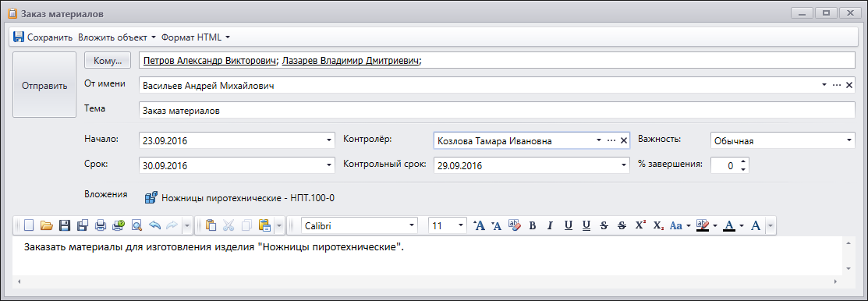Undo the last edit with the arrow icon

[154, 225]
